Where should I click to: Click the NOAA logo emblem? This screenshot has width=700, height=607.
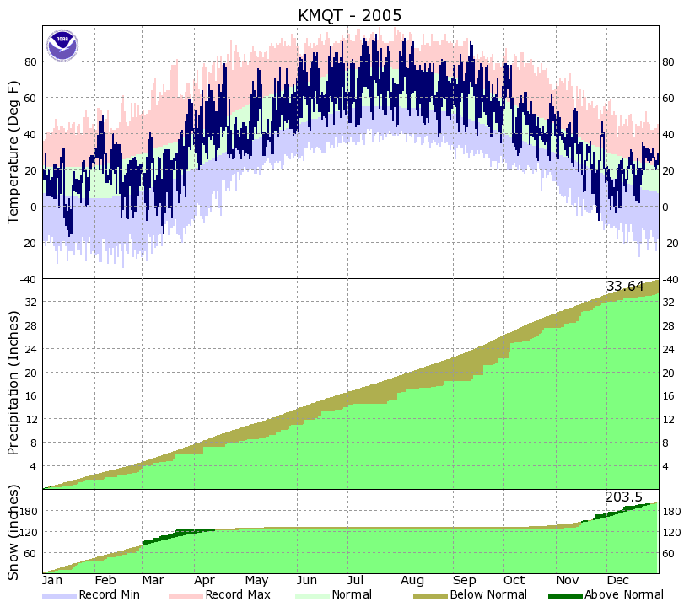pyautogui.click(x=62, y=46)
